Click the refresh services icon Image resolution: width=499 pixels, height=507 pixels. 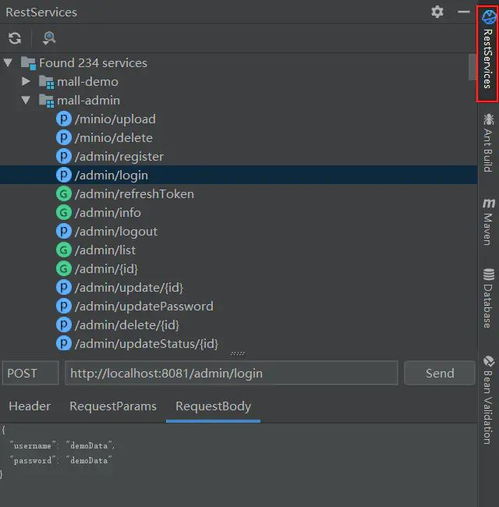pyautogui.click(x=15, y=38)
